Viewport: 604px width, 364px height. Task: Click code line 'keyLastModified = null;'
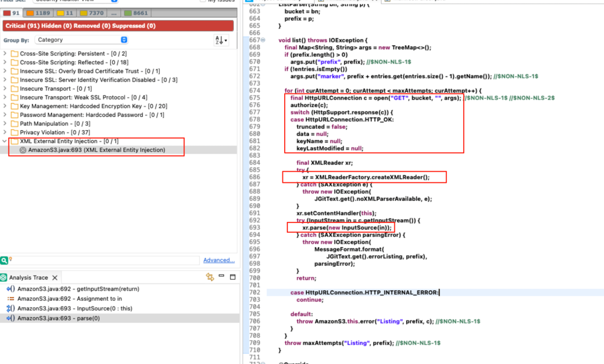coord(330,148)
